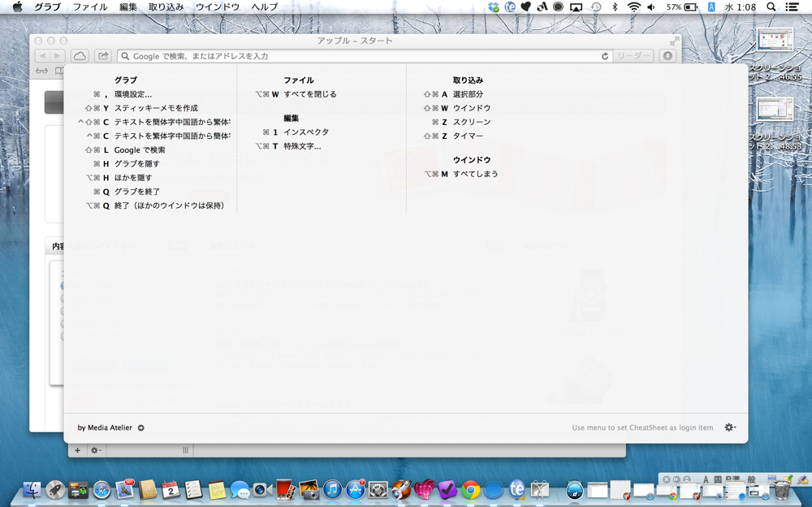This screenshot has width=812, height=507.
Task: Open Notification Center list icon
Action: coord(792,6)
